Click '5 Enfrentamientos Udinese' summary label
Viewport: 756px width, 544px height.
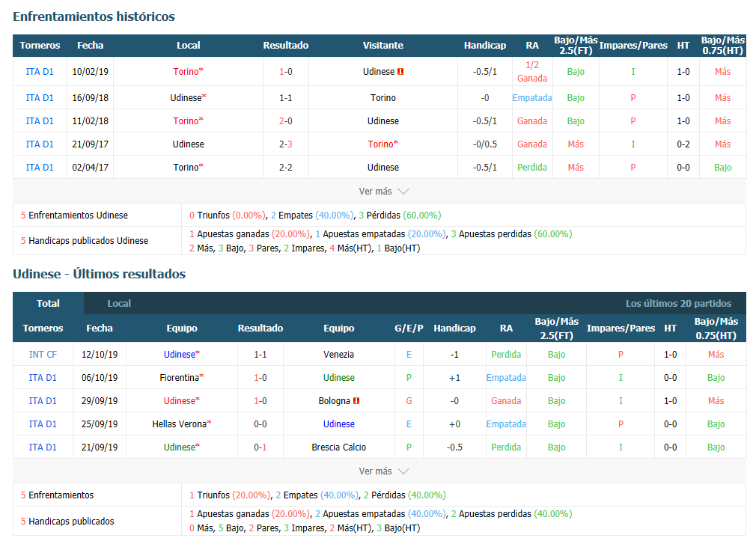(74, 216)
